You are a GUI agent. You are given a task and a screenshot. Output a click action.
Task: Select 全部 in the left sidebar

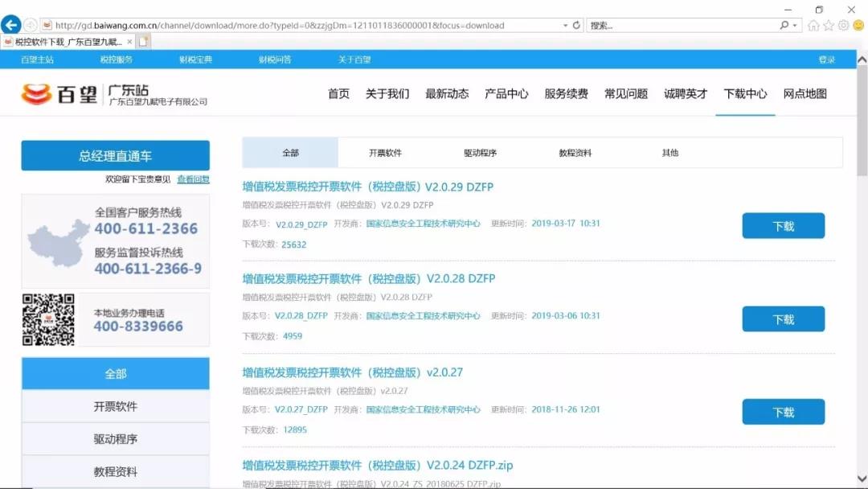tap(116, 374)
